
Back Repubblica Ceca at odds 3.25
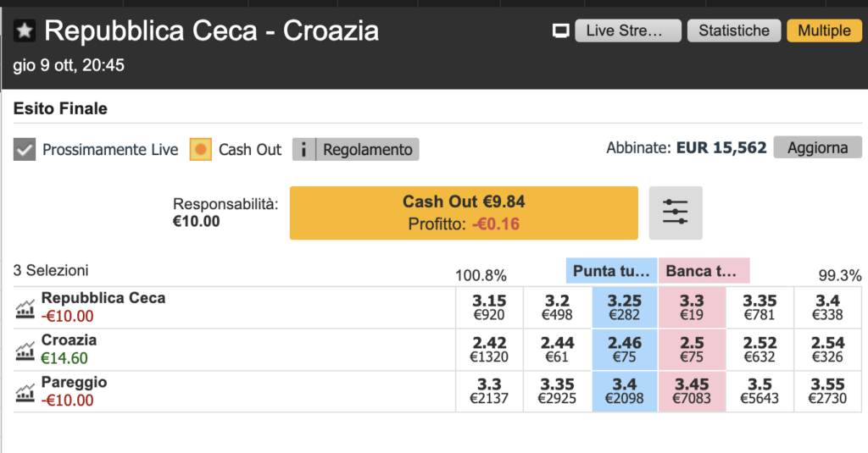click(x=625, y=307)
